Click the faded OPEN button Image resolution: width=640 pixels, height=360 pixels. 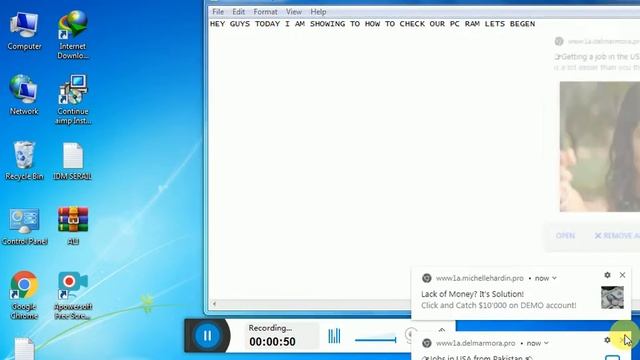tap(565, 236)
